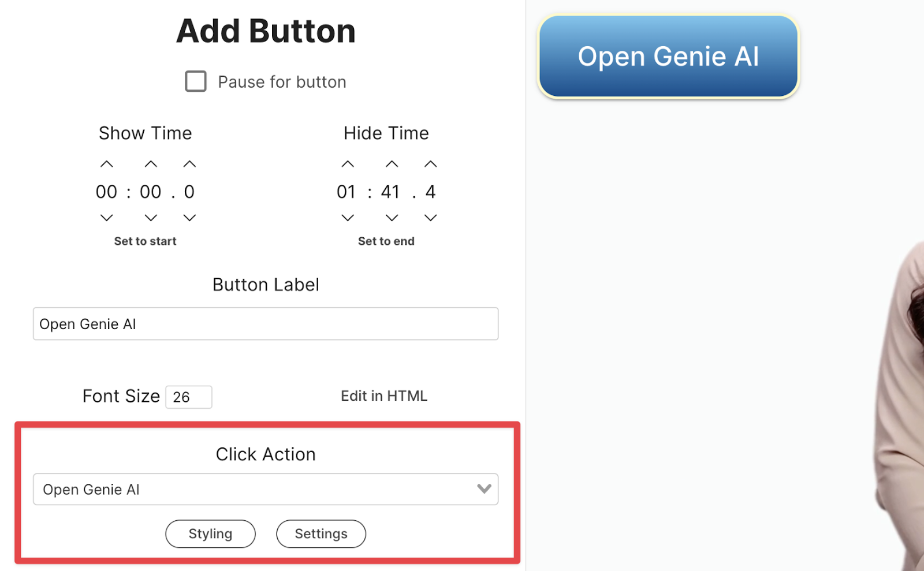Decrease Show Time seconds with down arrow
The width and height of the screenshot is (924, 571).
151,218
